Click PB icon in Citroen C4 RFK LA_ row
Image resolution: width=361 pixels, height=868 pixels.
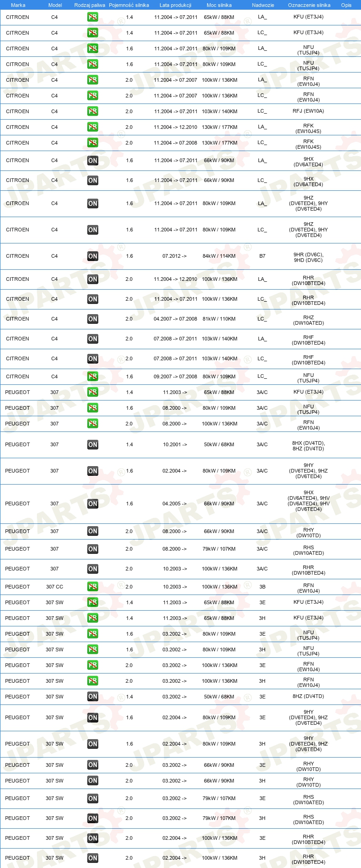93,127
